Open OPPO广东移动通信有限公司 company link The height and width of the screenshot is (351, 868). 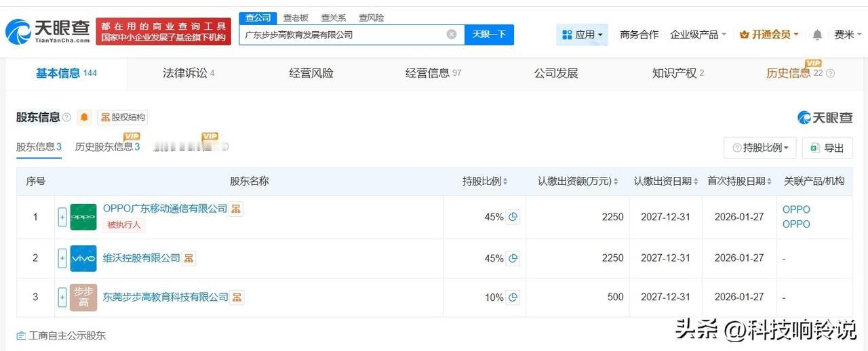[x=165, y=209]
